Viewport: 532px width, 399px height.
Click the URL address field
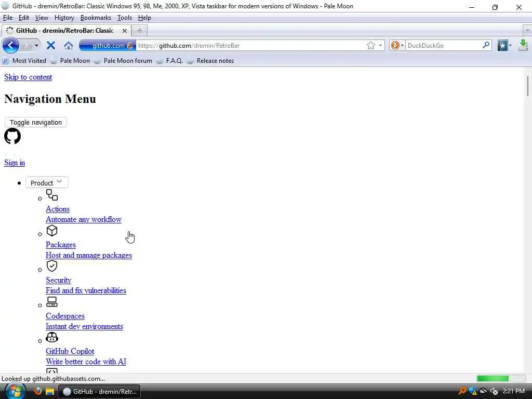coord(251,45)
